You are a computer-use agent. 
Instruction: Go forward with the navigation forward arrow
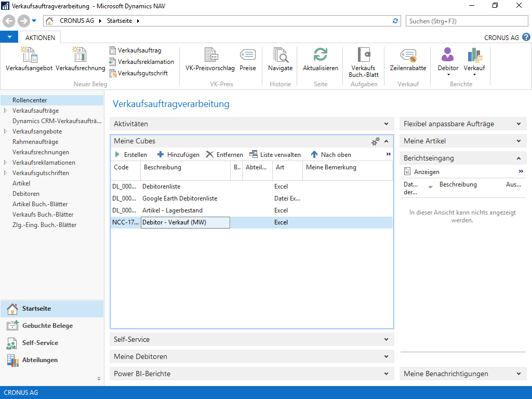click(24, 21)
